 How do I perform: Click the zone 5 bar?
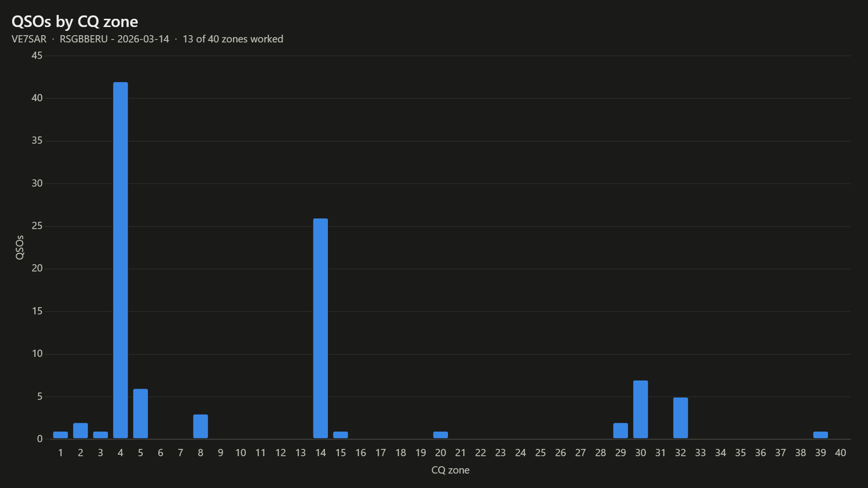(x=140, y=413)
